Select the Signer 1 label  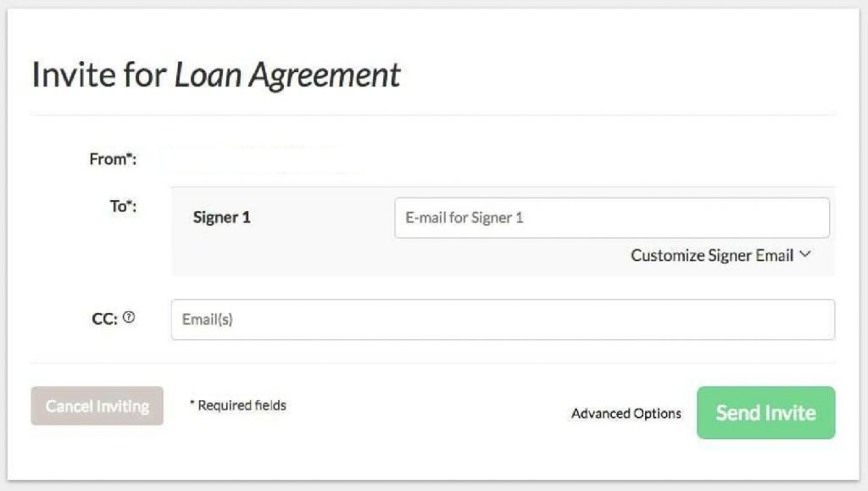tap(222, 218)
